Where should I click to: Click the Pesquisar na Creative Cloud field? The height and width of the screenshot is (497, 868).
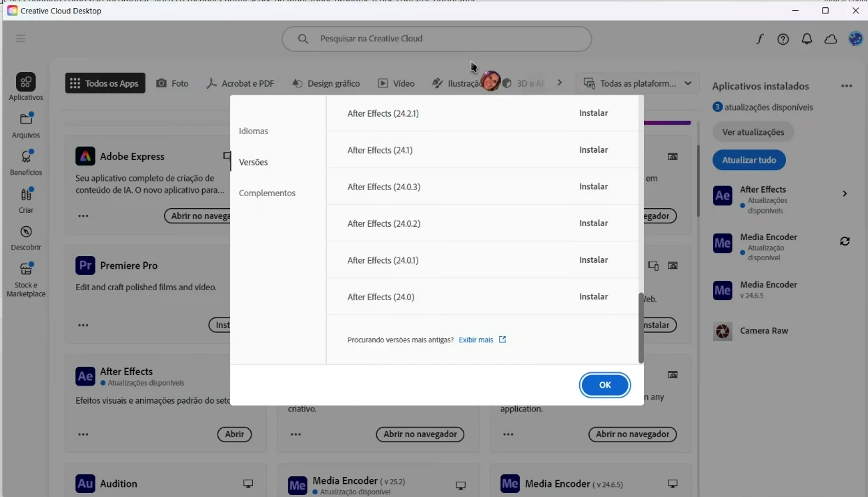437,39
